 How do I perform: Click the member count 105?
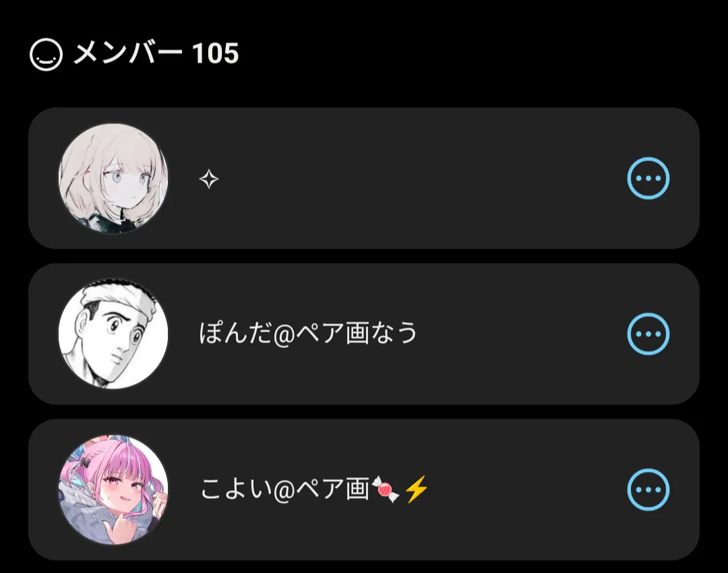215,53
